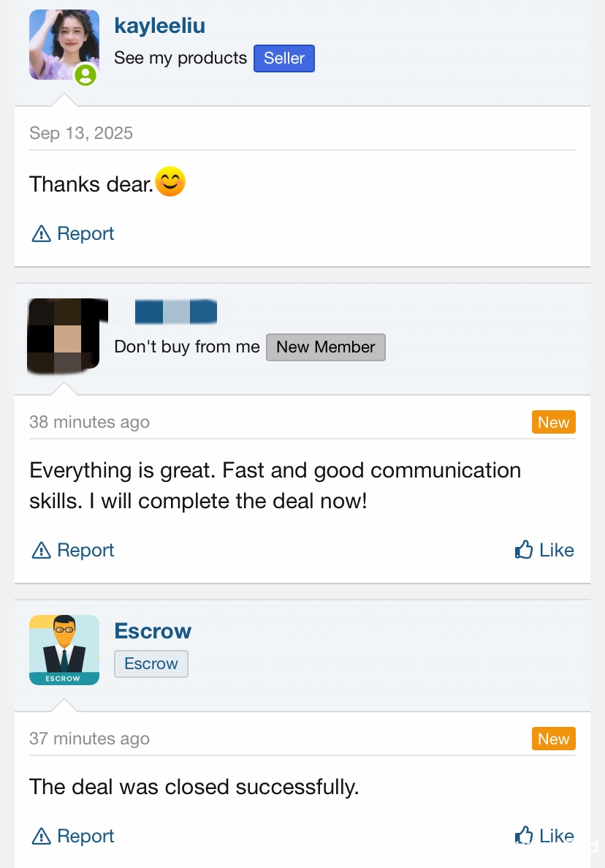605x868 pixels.
Task: Click the "Sep 13, 2025" post date
Action: [x=81, y=133]
